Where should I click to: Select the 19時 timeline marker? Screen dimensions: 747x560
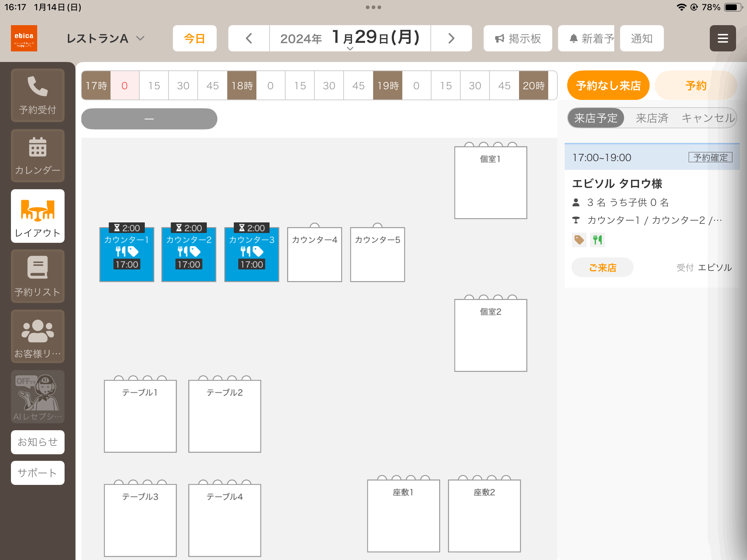coord(388,85)
